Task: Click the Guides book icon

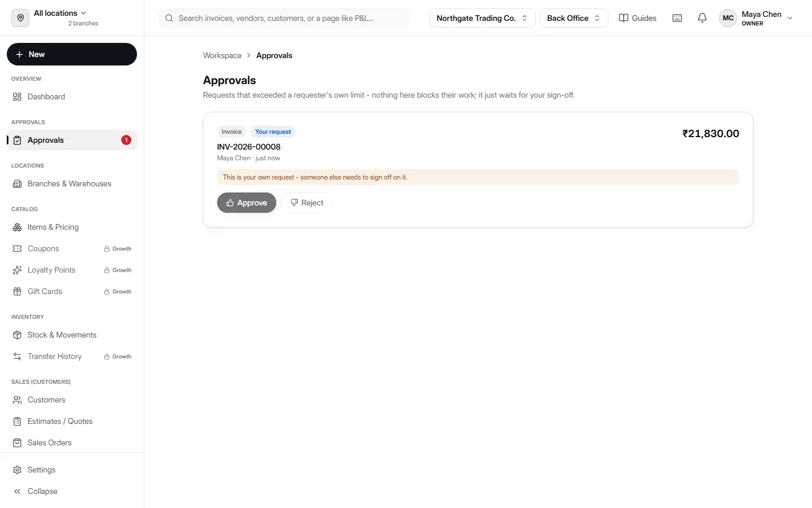Action: 624,18
